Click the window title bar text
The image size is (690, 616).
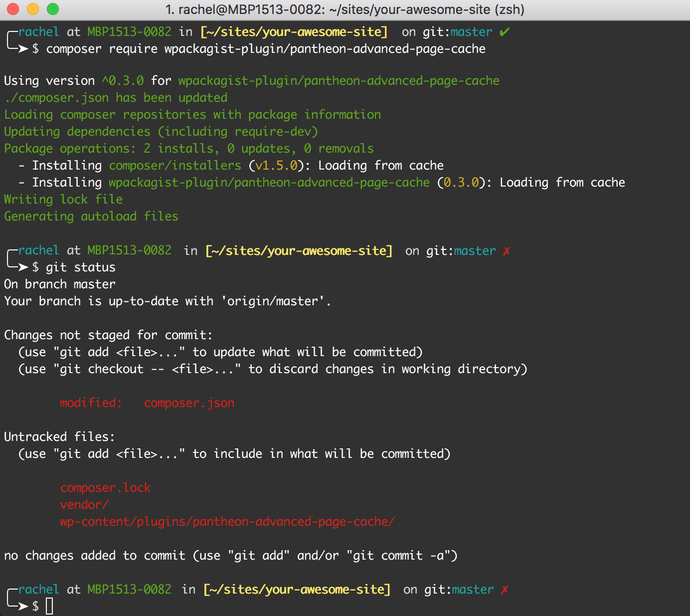[x=345, y=9]
